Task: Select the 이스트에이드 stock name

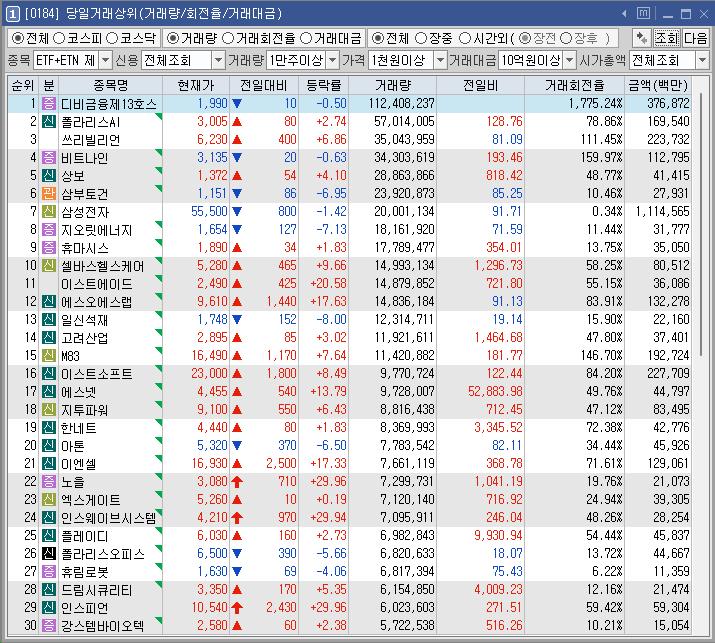Action: click(x=97, y=284)
